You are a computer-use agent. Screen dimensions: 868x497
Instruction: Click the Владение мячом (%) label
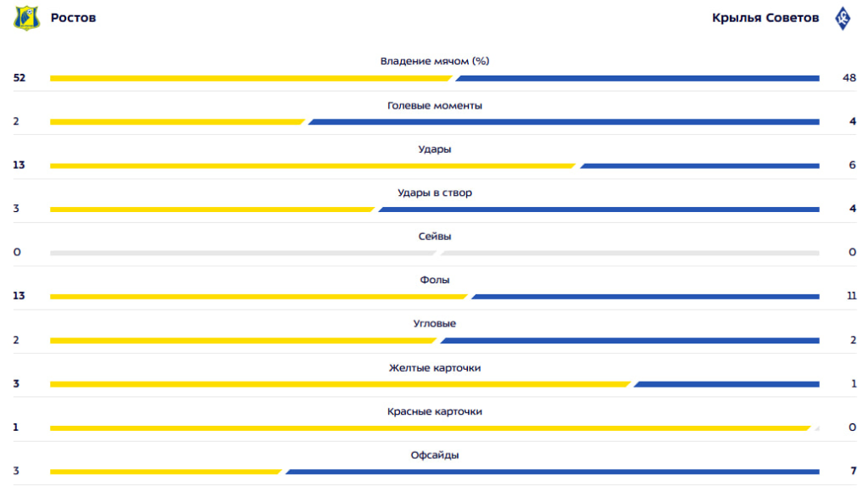435,61
